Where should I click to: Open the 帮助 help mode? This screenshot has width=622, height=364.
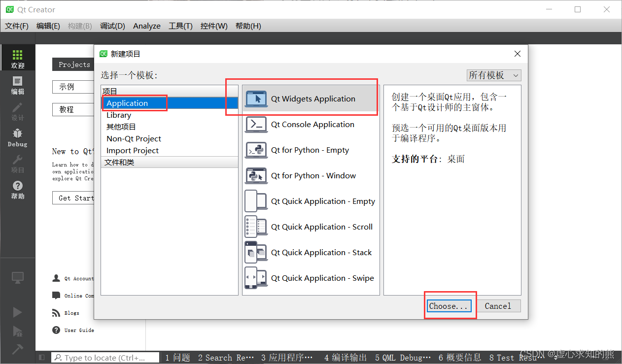point(17,189)
